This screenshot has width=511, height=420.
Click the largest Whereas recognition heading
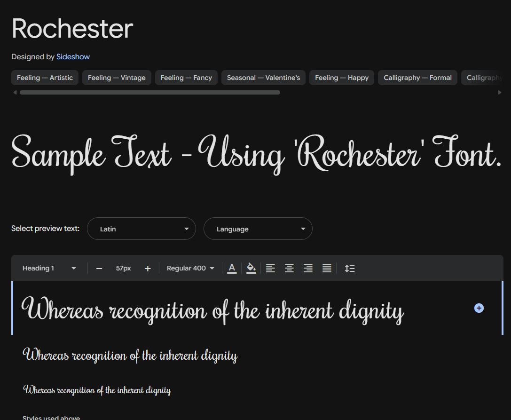[x=213, y=310]
